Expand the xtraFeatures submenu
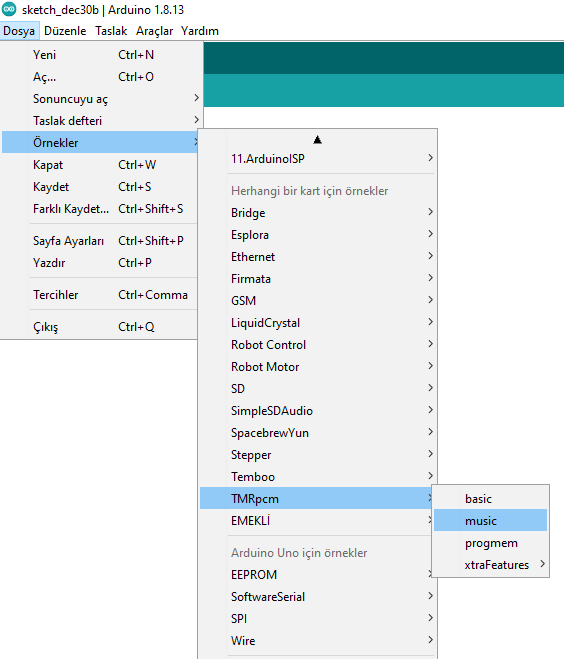The height and width of the screenshot is (659, 564). click(x=490, y=564)
